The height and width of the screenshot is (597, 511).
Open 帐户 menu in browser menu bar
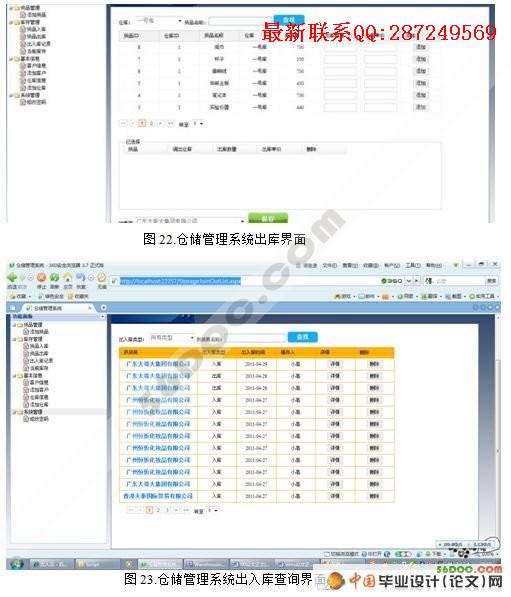pyautogui.click(x=391, y=265)
